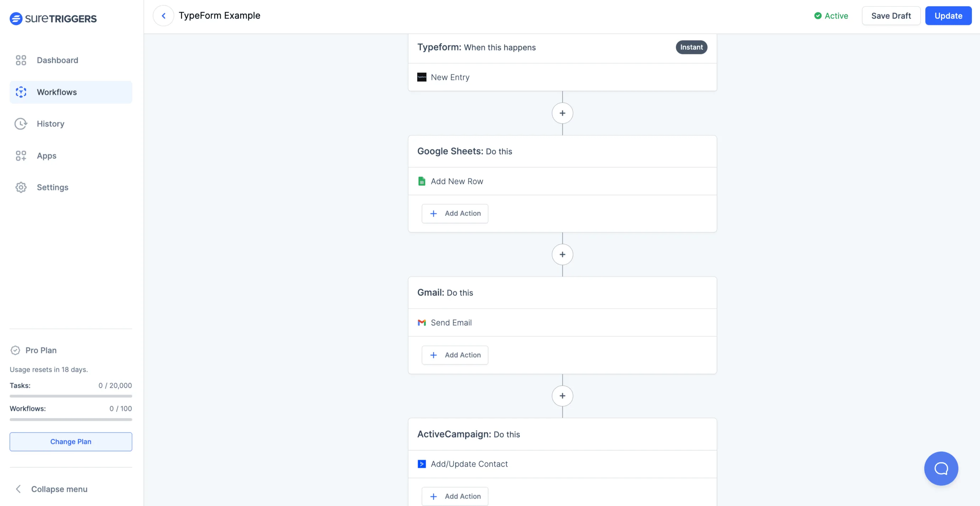Viewport: 980px width, 506px height.
Task: Open the Settings menu item
Action: (x=71, y=187)
